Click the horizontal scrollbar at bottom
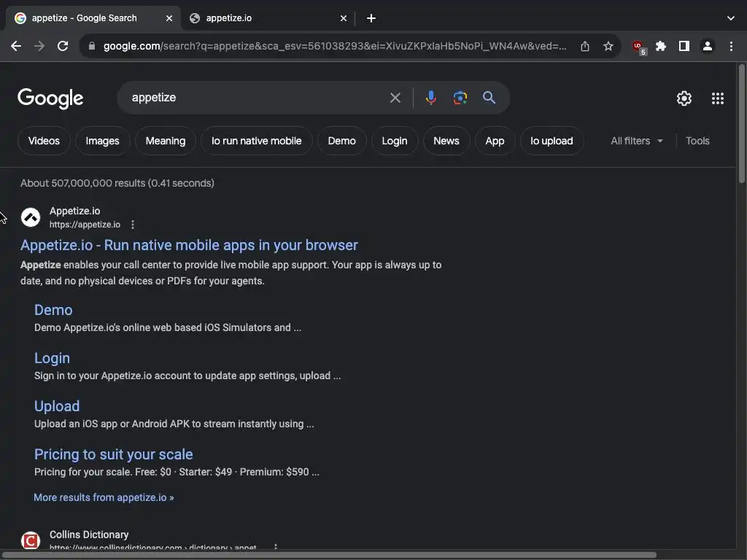 pyautogui.click(x=329, y=555)
